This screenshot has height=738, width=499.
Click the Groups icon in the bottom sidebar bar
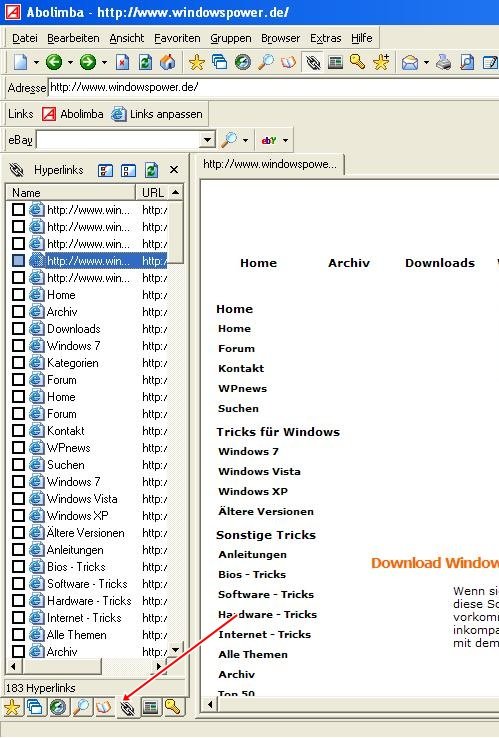click(35, 707)
